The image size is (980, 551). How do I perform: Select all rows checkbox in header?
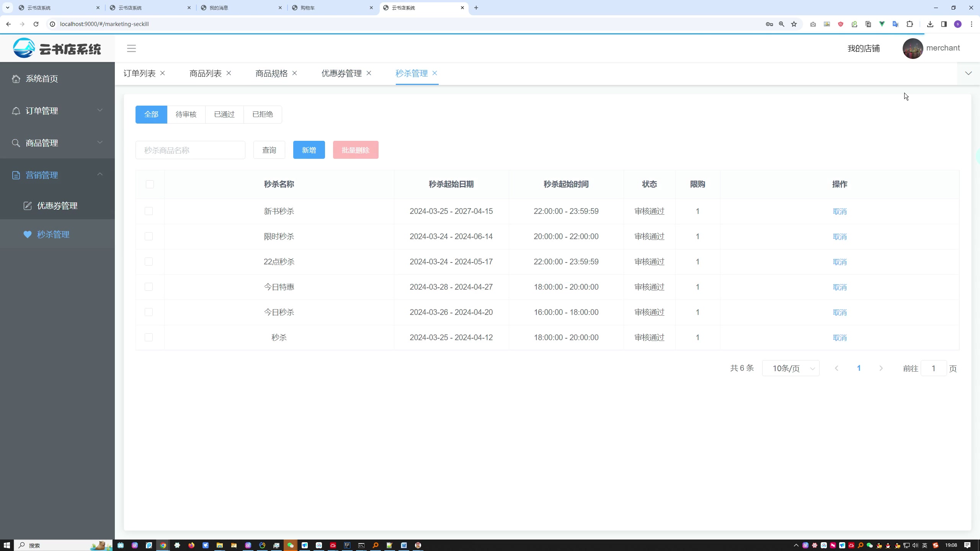pyautogui.click(x=149, y=184)
